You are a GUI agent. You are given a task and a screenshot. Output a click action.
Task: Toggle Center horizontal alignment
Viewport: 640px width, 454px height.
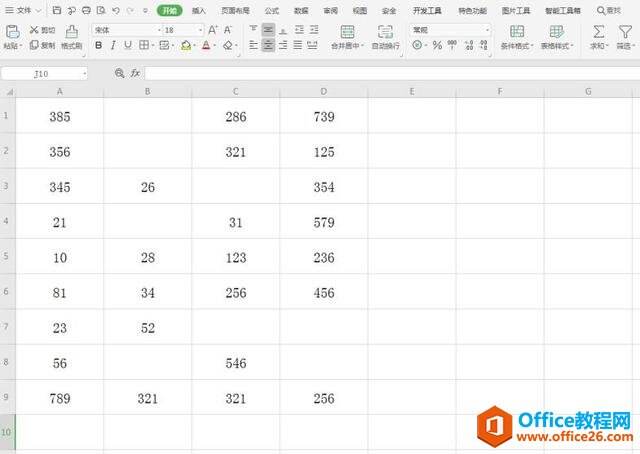point(268,45)
